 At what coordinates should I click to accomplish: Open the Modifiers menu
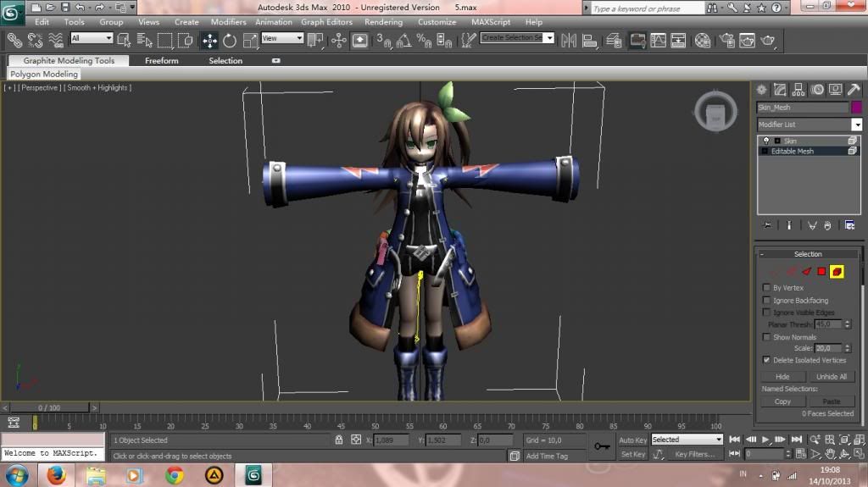click(228, 22)
